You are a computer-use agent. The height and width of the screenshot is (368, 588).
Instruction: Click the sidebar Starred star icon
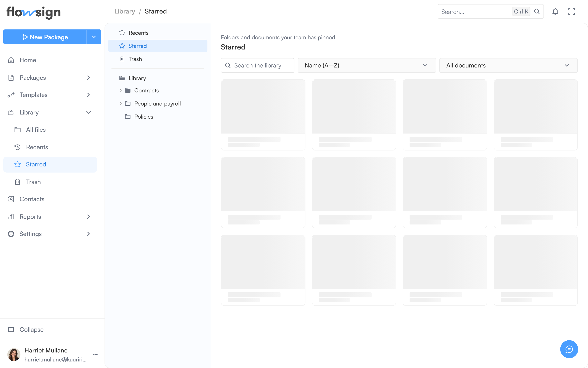point(18,164)
